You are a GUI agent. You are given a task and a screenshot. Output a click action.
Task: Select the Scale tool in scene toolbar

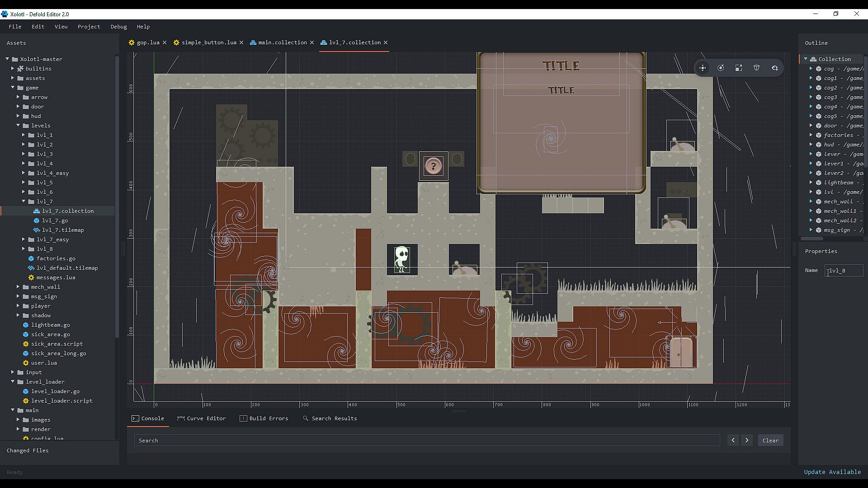point(739,68)
